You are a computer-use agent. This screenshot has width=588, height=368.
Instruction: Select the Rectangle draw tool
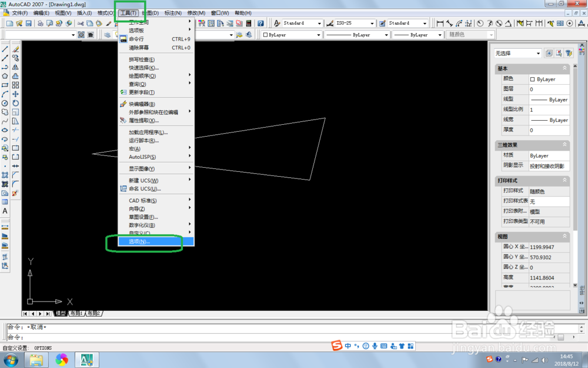5,85
